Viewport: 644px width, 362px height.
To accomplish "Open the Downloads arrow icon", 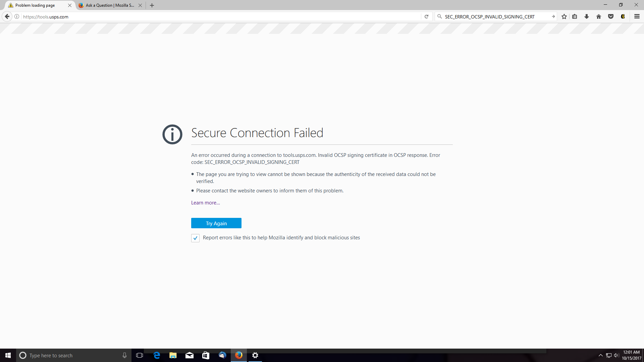I will 587,16.
